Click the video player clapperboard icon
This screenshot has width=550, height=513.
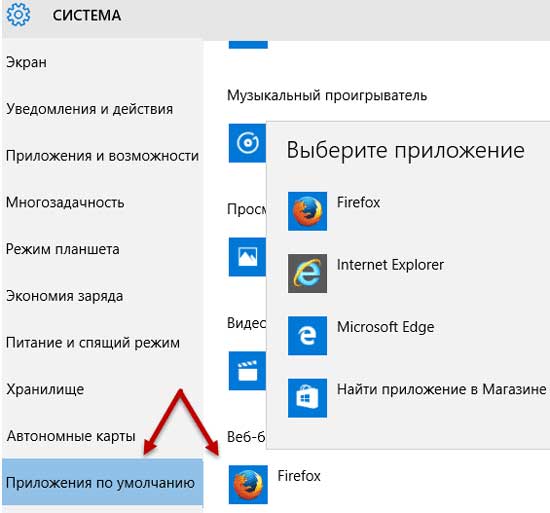click(247, 371)
